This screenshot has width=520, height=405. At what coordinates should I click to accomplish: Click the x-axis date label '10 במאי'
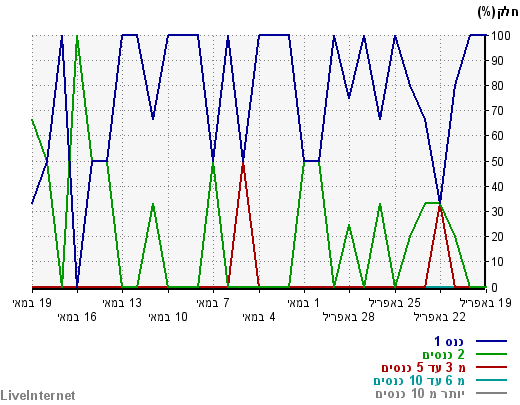pyautogui.click(x=168, y=316)
